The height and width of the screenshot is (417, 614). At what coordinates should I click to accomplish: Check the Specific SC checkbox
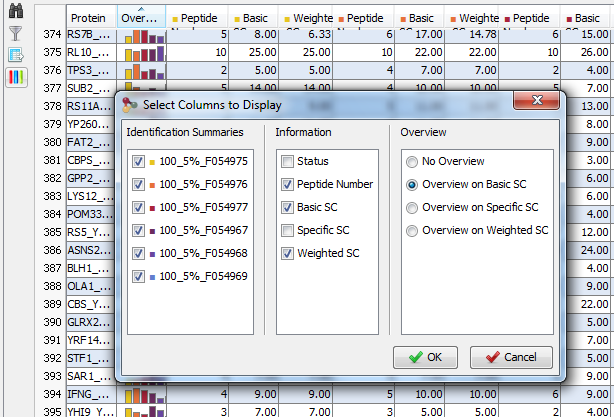point(288,230)
